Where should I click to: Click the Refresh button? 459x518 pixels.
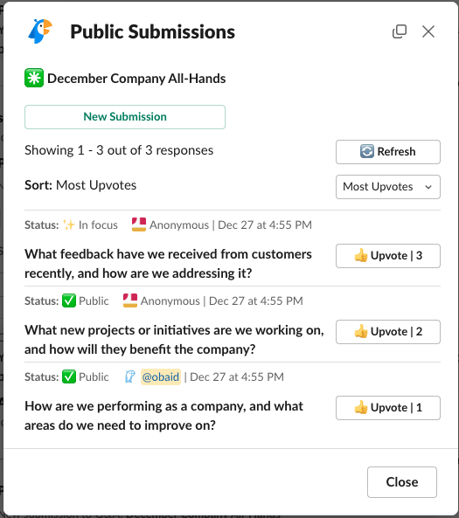[x=388, y=152]
